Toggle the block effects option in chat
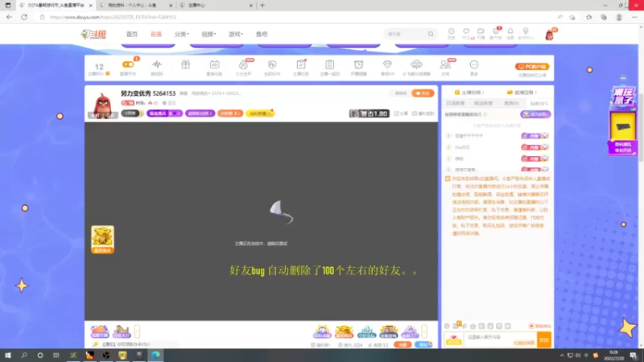644x362 pixels. tap(540, 326)
